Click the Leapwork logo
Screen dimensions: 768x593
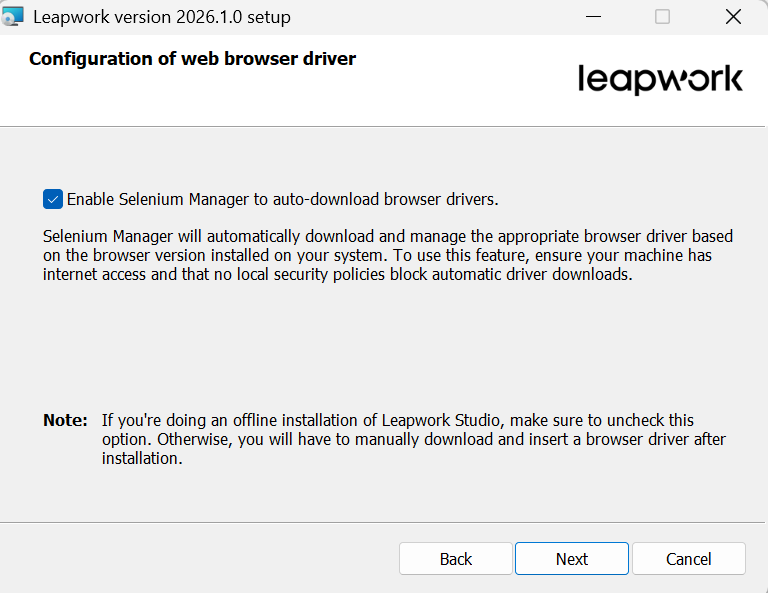pyautogui.click(x=660, y=79)
